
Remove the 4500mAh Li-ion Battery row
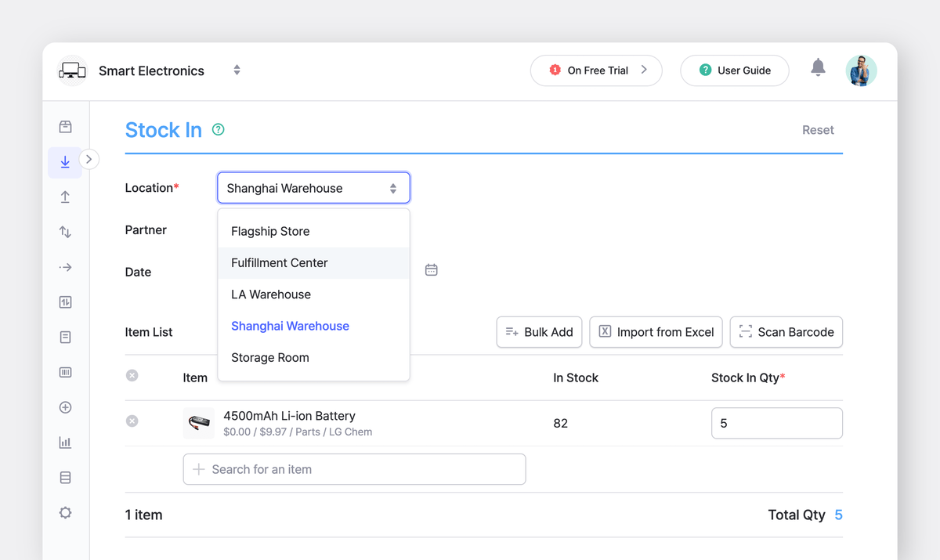[132, 421]
